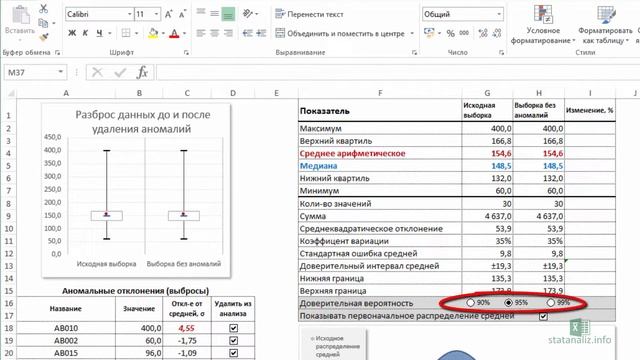Screen dimensions: 640x360
Task: Align text to top icon
Action: [x=201, y=13]
